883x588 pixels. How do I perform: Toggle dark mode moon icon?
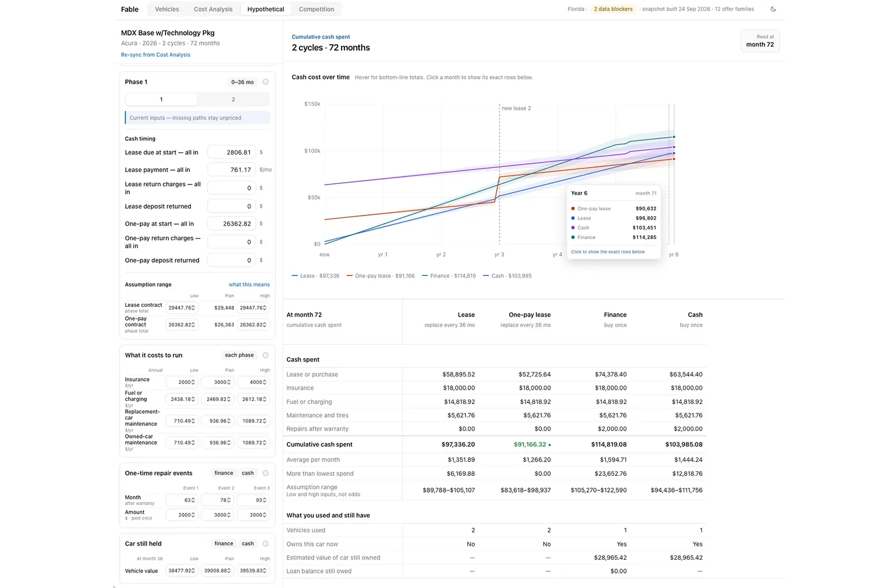click(x=773, y=9)
